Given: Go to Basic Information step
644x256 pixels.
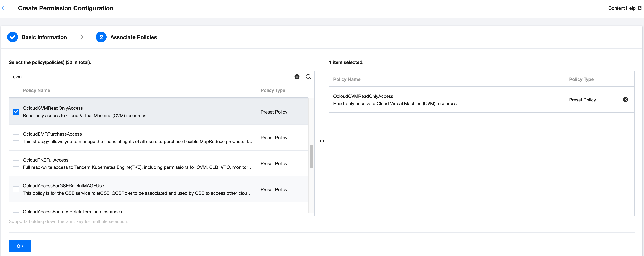Looking at the screenshot, I should (x=44, y=37).
